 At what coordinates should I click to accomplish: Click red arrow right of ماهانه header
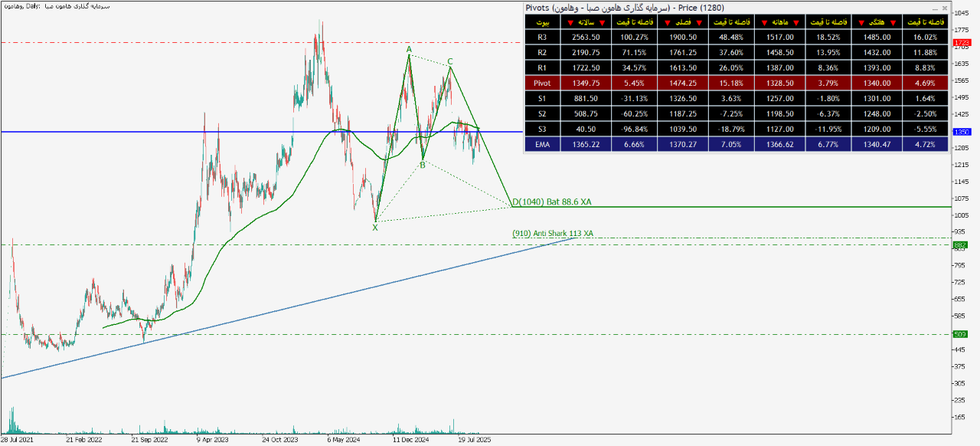click(x=796, y=22)
